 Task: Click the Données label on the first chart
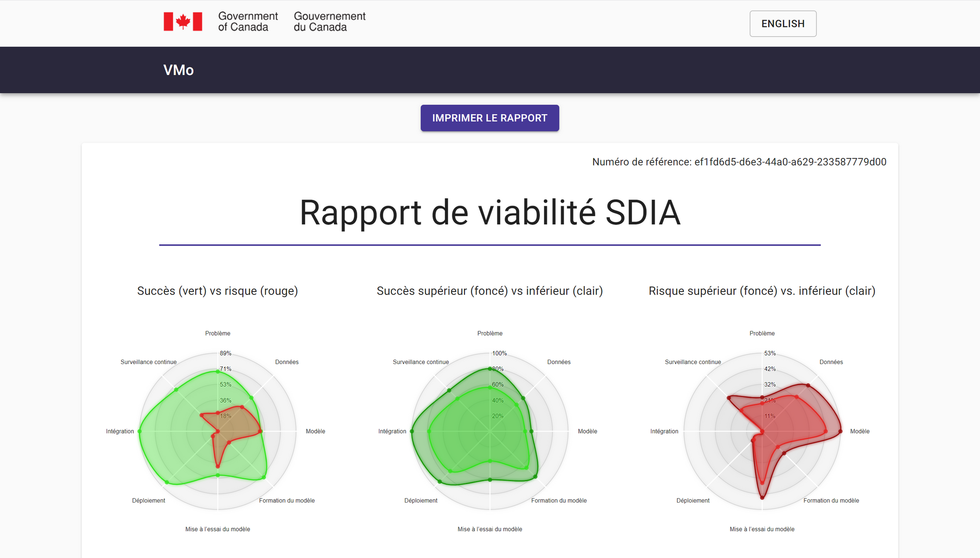[x=287, y=362]
